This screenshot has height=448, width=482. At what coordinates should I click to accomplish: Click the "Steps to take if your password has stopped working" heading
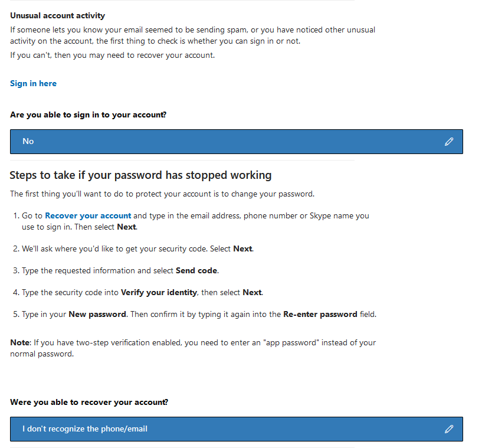[140, 175]
